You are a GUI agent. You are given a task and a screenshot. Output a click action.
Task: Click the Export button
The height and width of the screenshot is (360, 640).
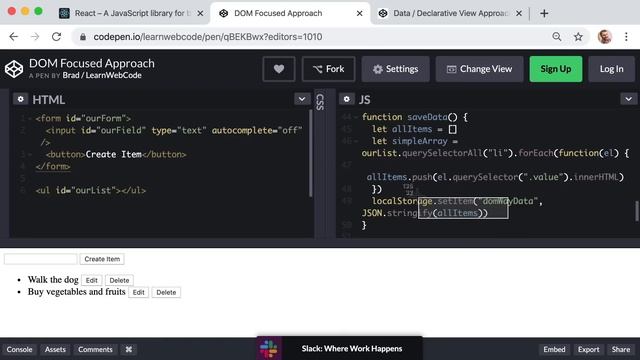coord(589,349)
